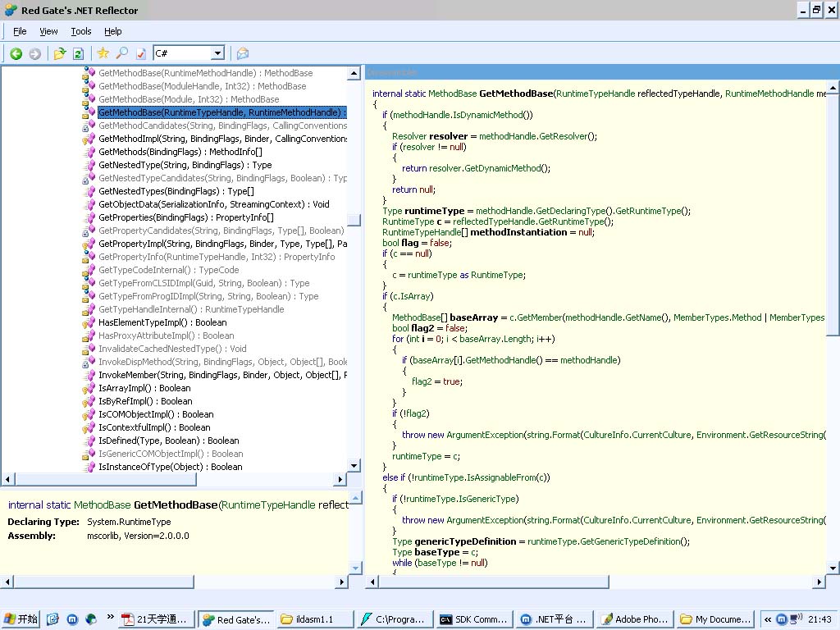Open the View menu
840x630 pixels.
(x=48, y=31)
